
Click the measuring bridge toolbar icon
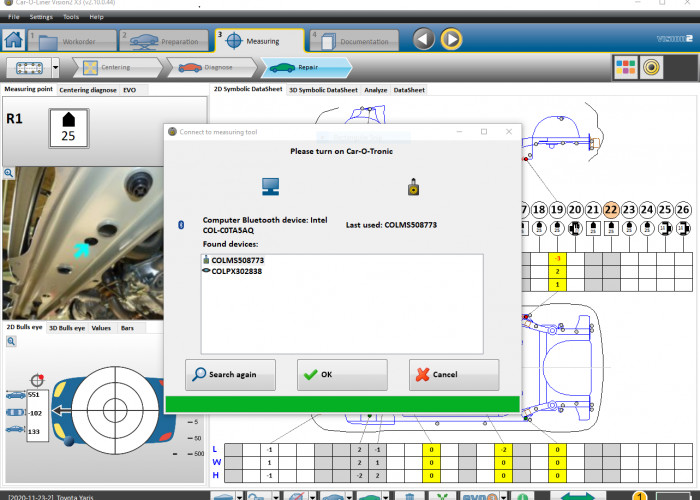click(x=29, y=68)
